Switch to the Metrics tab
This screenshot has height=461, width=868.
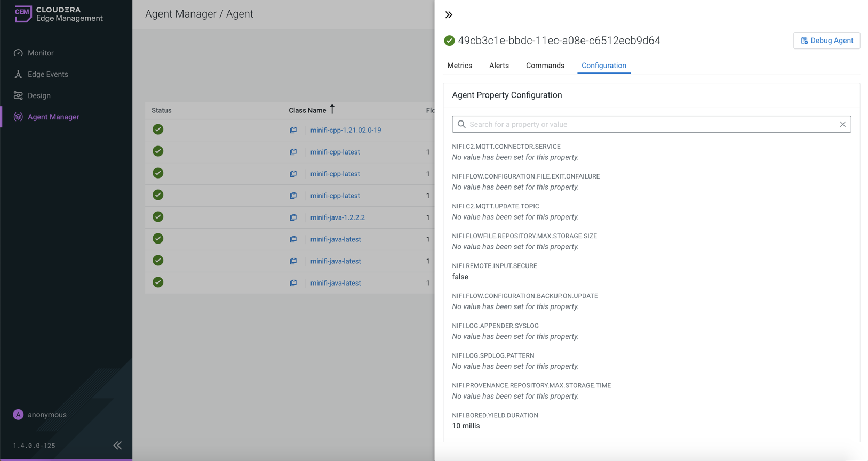[459, 66]
